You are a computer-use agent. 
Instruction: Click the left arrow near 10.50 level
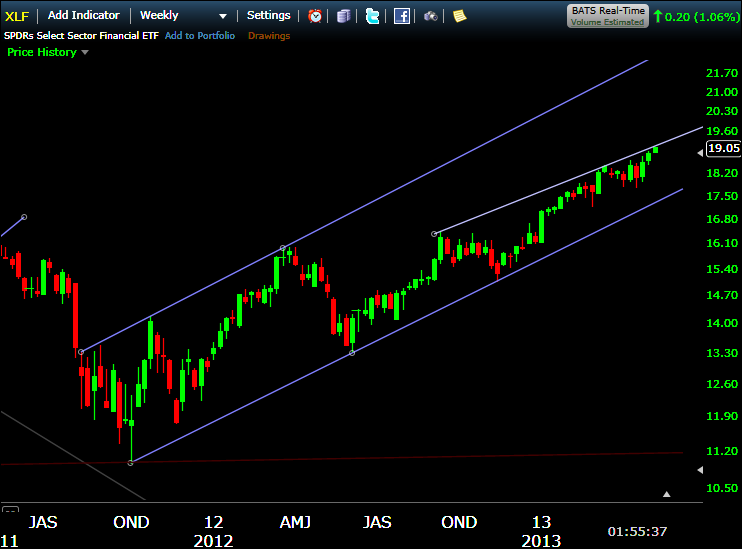pos(700,470)
